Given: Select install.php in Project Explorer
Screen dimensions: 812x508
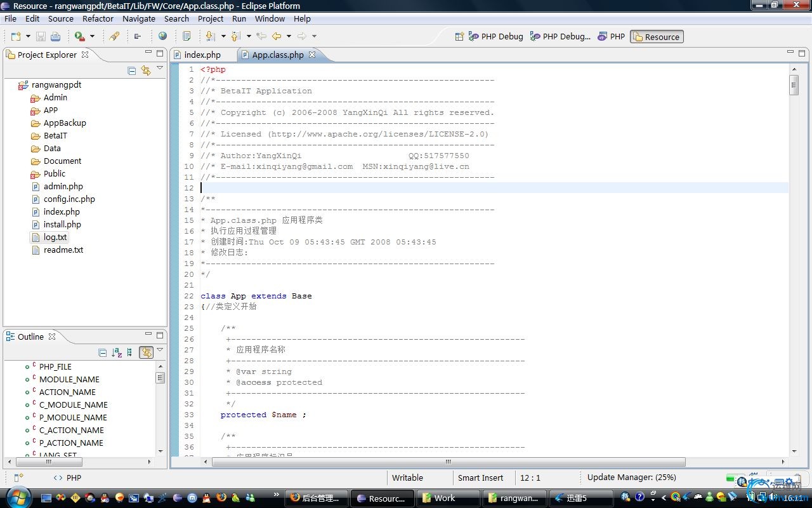Looking at the screenshot, I should [x=62, y=224].
